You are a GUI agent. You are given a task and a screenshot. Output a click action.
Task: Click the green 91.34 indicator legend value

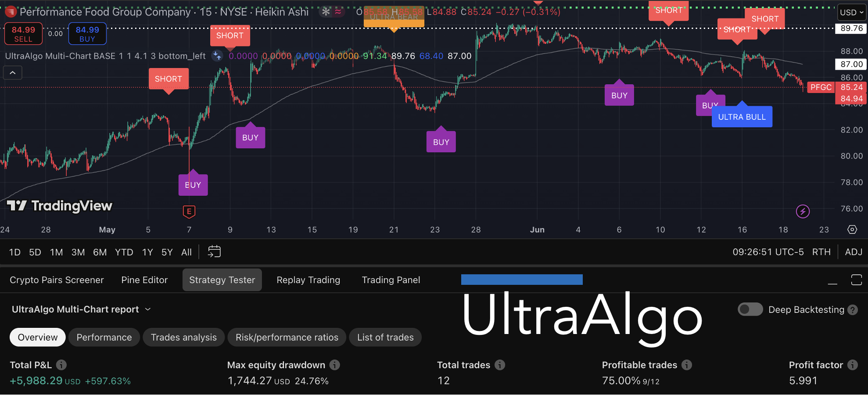coord(375,56)
